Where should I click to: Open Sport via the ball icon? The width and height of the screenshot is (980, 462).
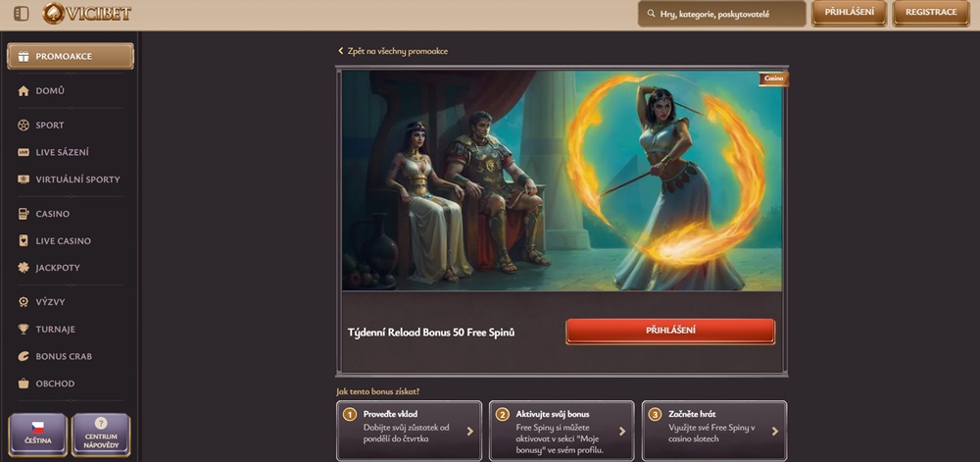coord(24,125)
